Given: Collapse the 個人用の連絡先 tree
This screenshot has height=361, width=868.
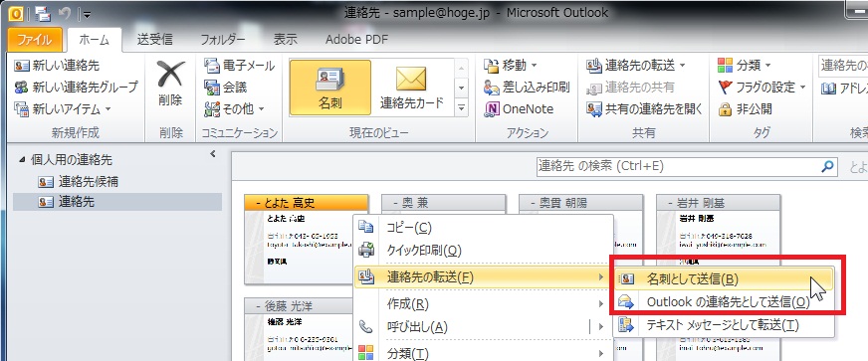Looking at the screenshot, I should (x=22, y=160).
